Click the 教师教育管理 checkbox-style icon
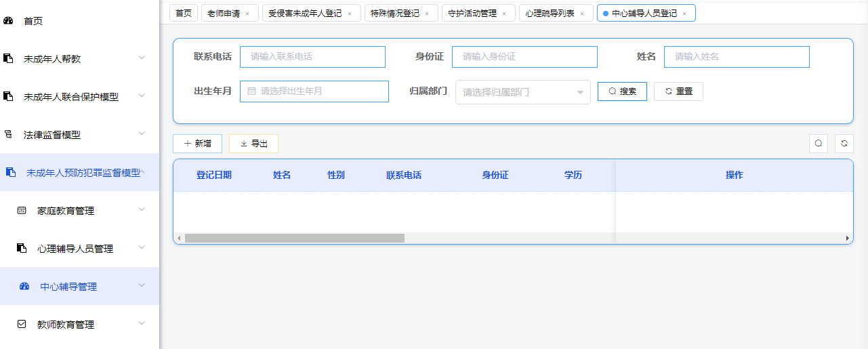This screenshot has height=349, width=868. point(22,325)
